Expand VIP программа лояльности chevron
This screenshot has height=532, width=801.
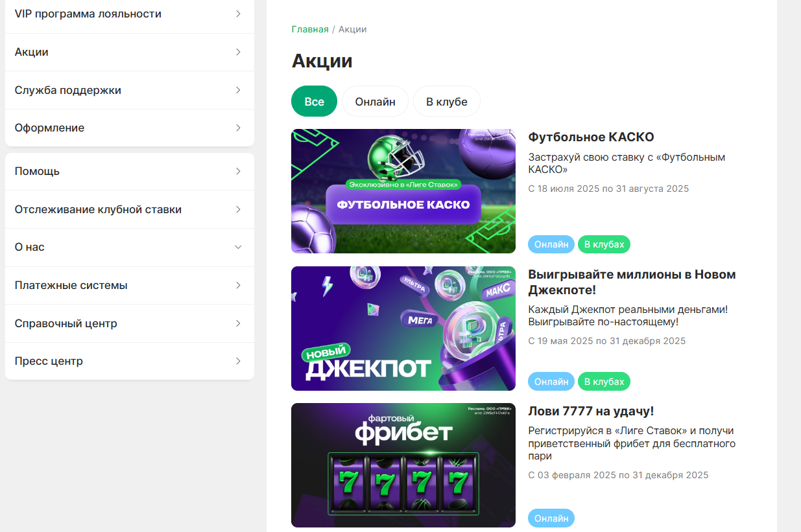238,14
